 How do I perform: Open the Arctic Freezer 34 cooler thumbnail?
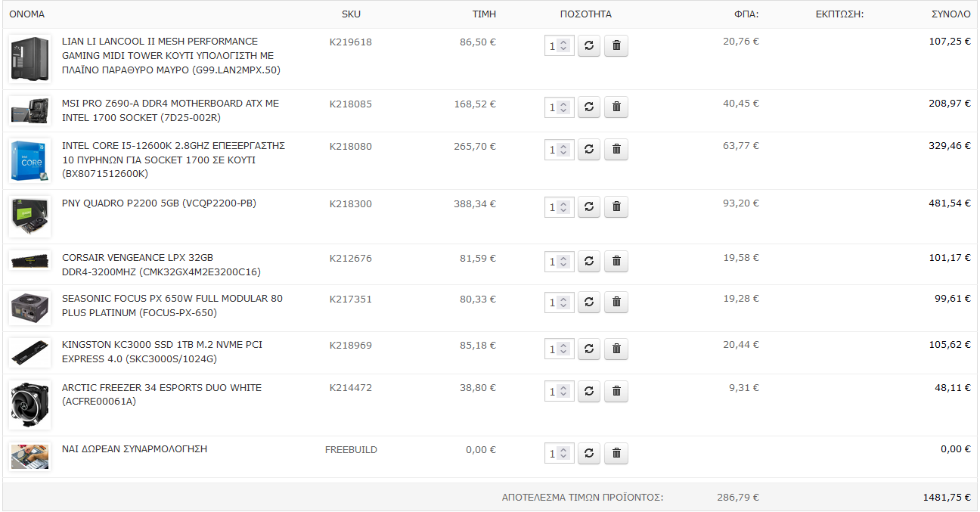[x=30, y=405]
